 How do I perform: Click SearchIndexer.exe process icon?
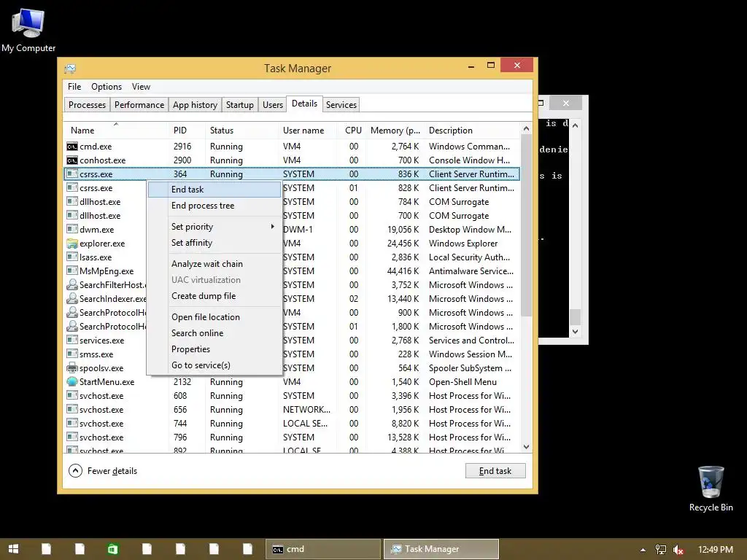pyautogui.click(x=72, y=298)
